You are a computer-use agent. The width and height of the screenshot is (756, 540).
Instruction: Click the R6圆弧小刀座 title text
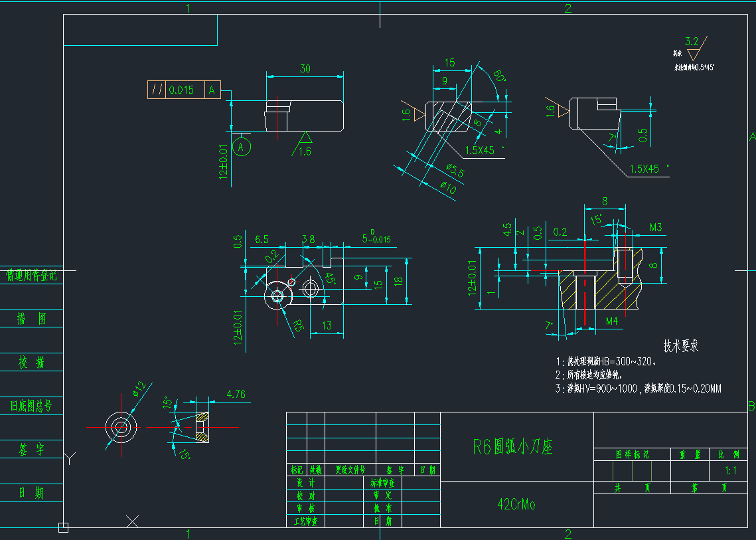point(512,447)
